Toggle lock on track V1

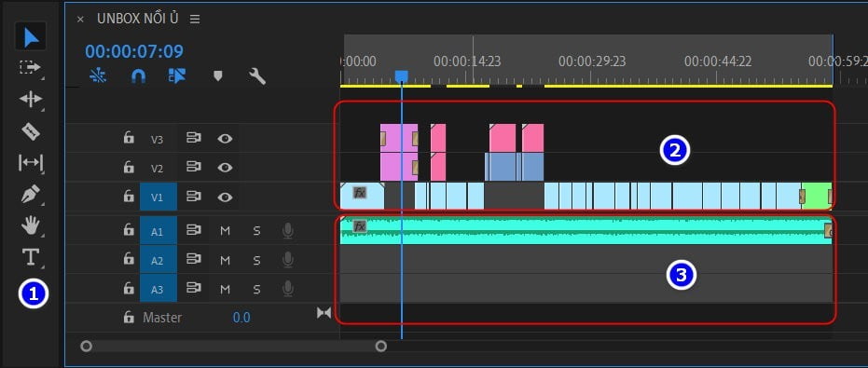point(129,196)
